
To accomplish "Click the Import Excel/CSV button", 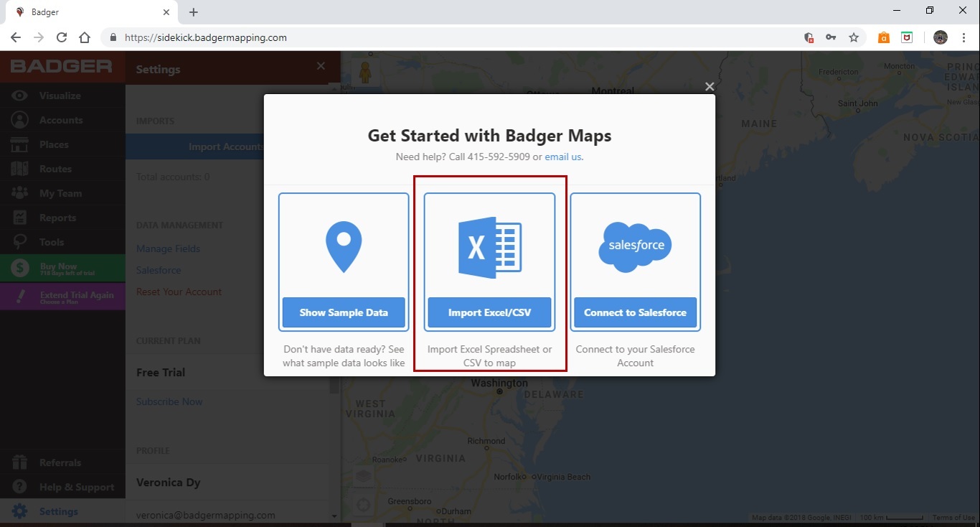I will coord(489,312).
